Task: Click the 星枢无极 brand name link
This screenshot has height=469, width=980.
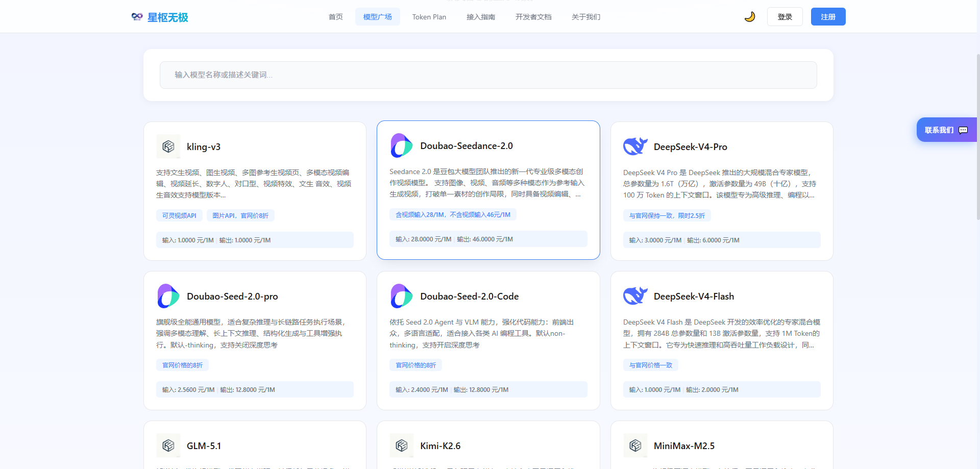Action: tap(168, 17)
